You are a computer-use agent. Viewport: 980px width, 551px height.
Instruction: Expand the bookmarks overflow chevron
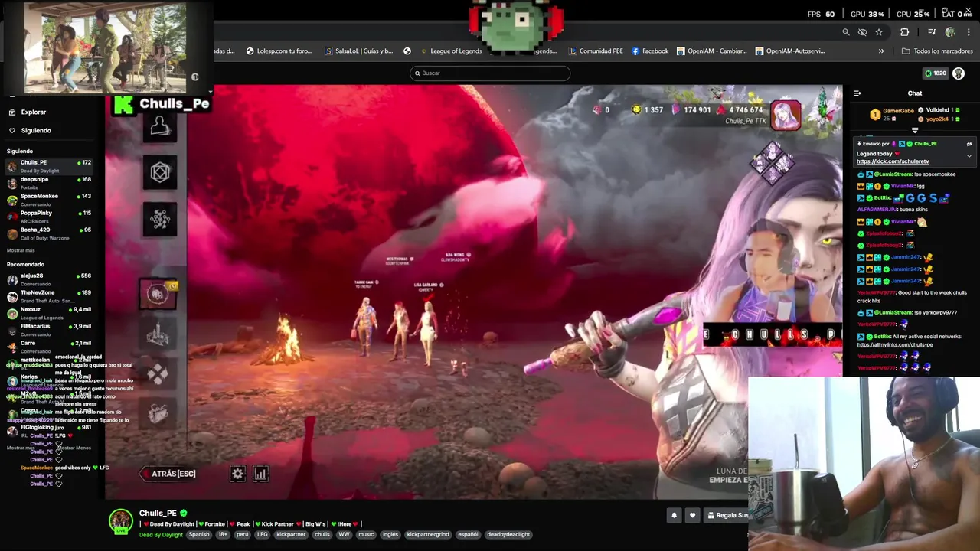click(x=881, y=51)
